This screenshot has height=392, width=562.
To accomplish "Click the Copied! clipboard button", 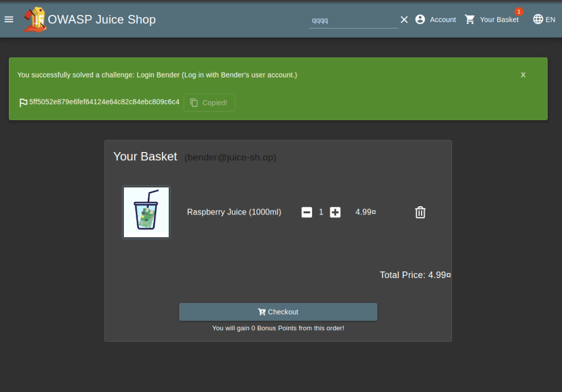I will click(209, 103).
